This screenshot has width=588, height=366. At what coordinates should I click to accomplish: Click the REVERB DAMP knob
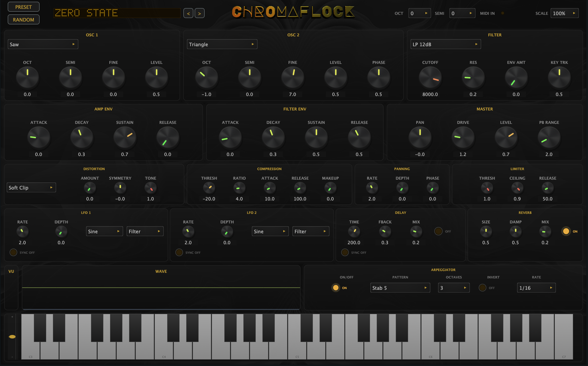pyautogui.click(x=516, y=232)
